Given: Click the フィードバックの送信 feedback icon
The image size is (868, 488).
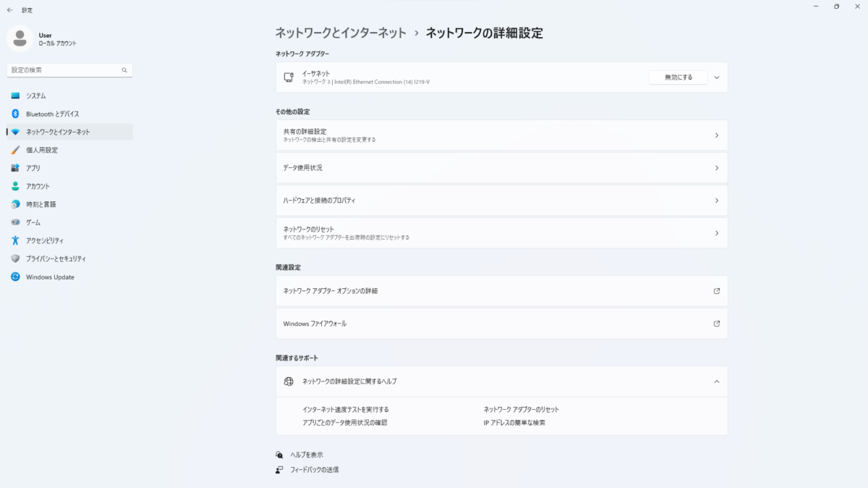Looking at the screenshot, I should pyautogui.click(x=279, y=469).
